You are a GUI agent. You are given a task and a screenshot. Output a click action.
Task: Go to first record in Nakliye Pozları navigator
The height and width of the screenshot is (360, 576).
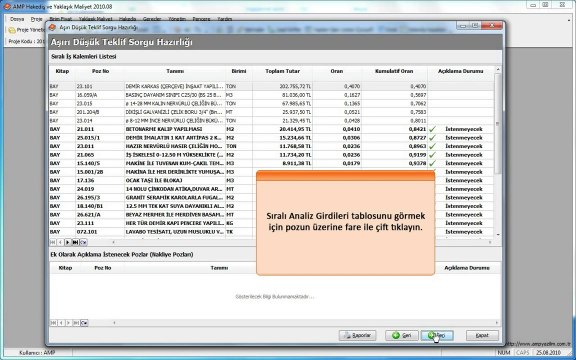(53, 323)
